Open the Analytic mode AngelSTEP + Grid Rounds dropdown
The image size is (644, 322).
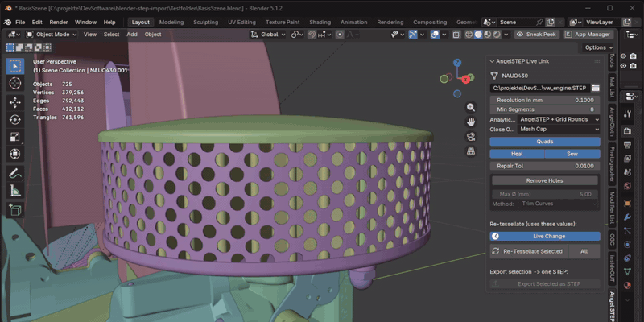pos(558,119)
